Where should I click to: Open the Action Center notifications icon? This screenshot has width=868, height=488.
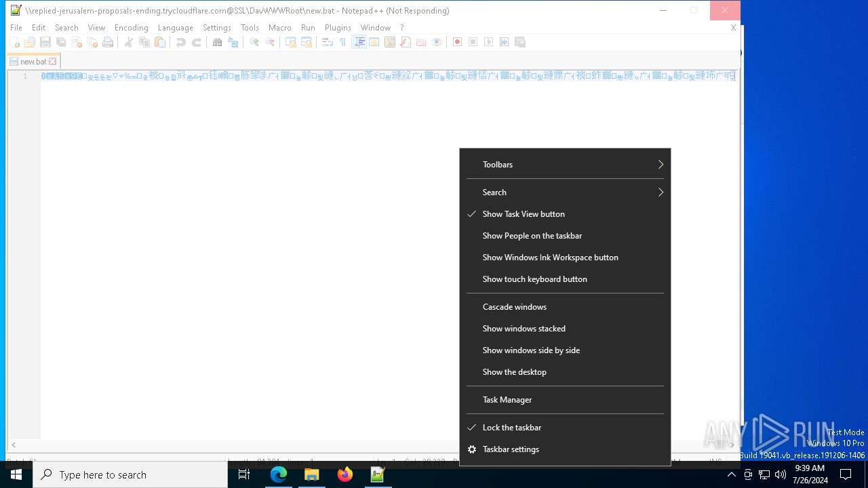pos(846,474)
